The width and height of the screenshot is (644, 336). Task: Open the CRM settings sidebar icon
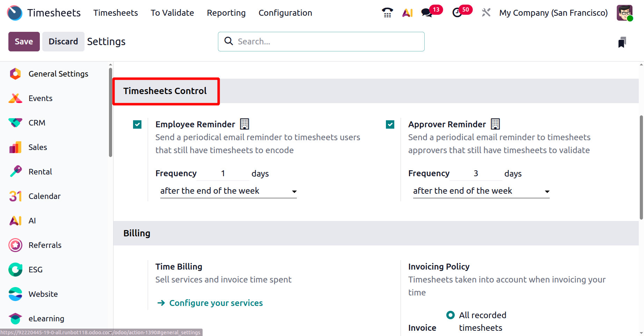click(15, 123)
